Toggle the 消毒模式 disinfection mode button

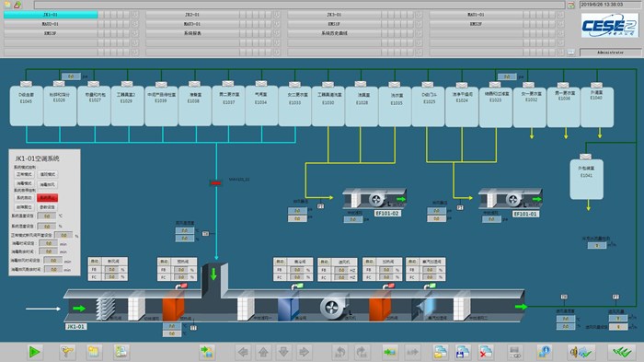click(x=24, y=184)
